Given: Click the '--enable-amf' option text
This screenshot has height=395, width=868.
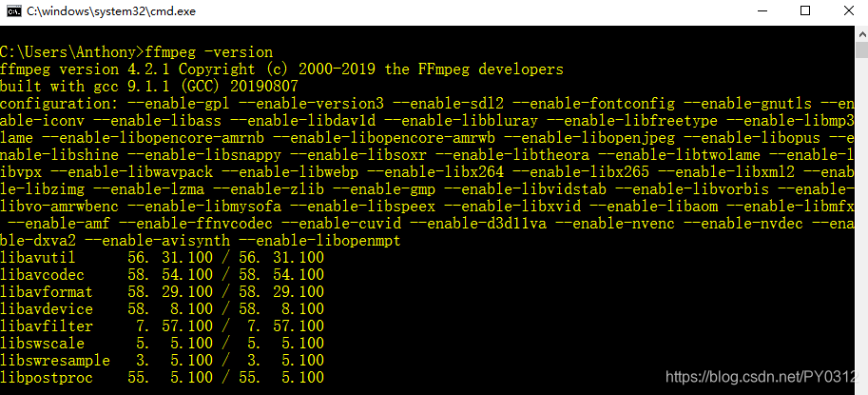Looking at the screenshot, I should [x=60, y=224].
